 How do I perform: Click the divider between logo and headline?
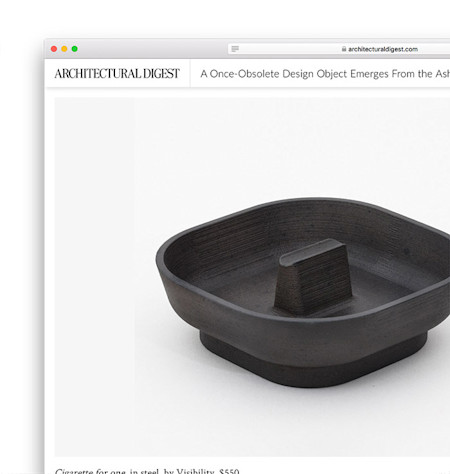(x=190, y=74)
